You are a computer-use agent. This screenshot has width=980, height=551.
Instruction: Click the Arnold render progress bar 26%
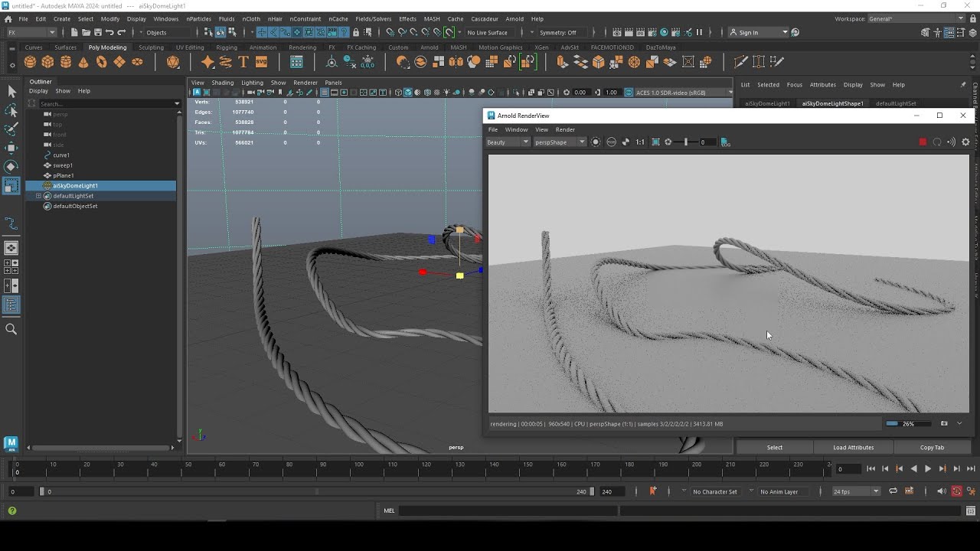click(909, 423)
